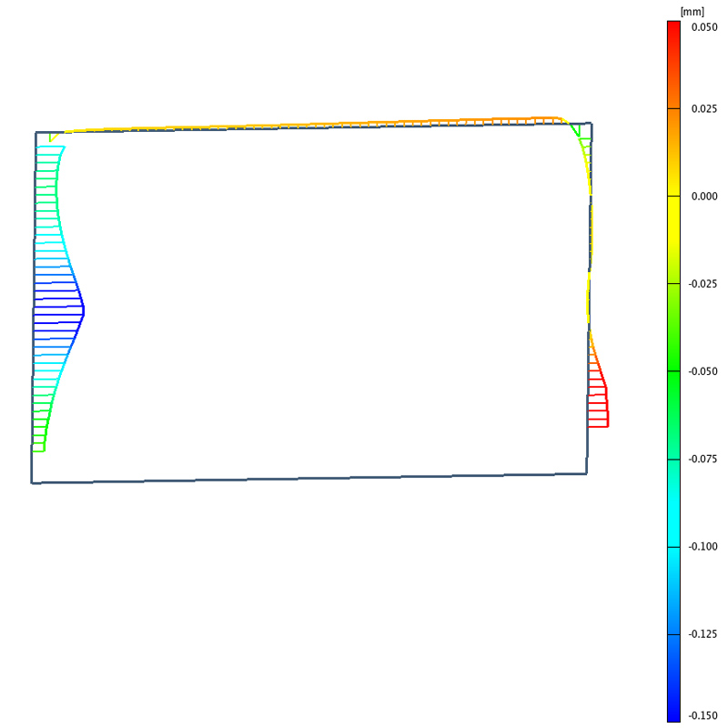This screenshot has width=728, height=728.
Task: Click the bottom edge of the nominal rectangle outline
Action: click(x=308, y=479)
